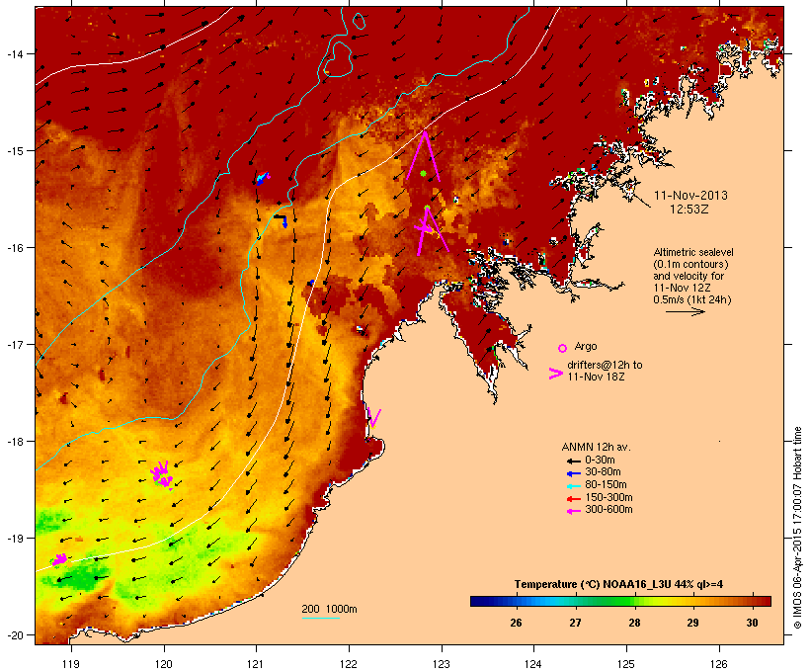Click the 150-300m depth label
The image size is (810, 672).
coord(609,498)
